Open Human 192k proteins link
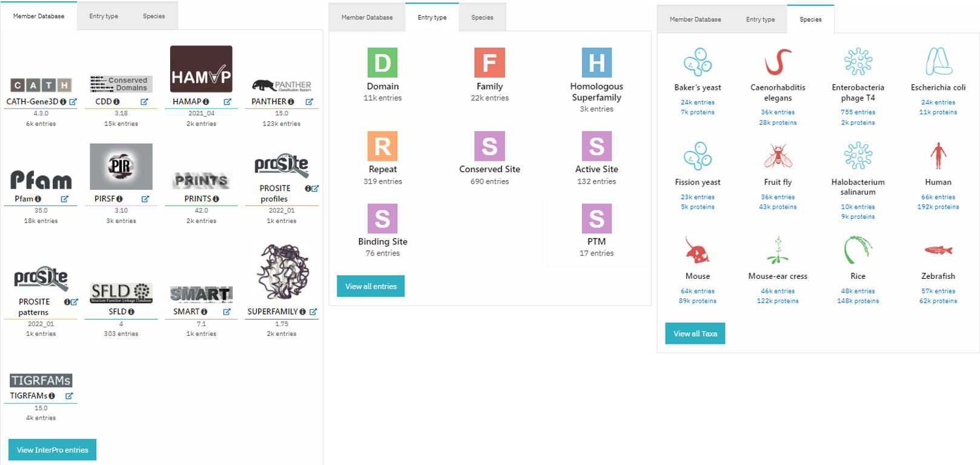This screenshot has width=980, height=465. 938,207
